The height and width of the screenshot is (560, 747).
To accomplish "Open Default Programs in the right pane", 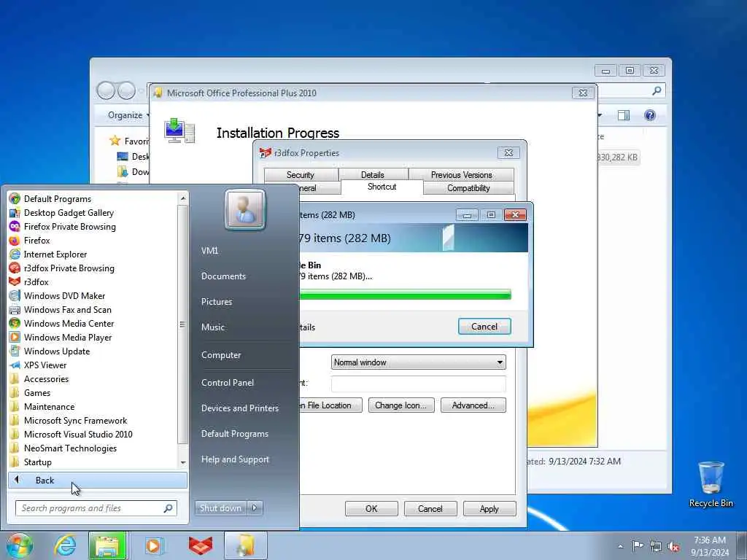I will (x=235, y=434).
